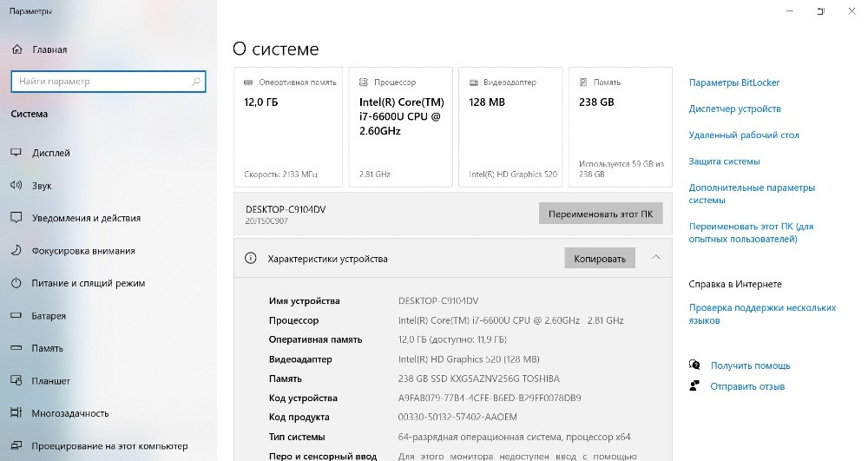The width and height of the screenshot is (868, 461).
Task: Click the Планшет tablet icon
Action: point(16,381)
